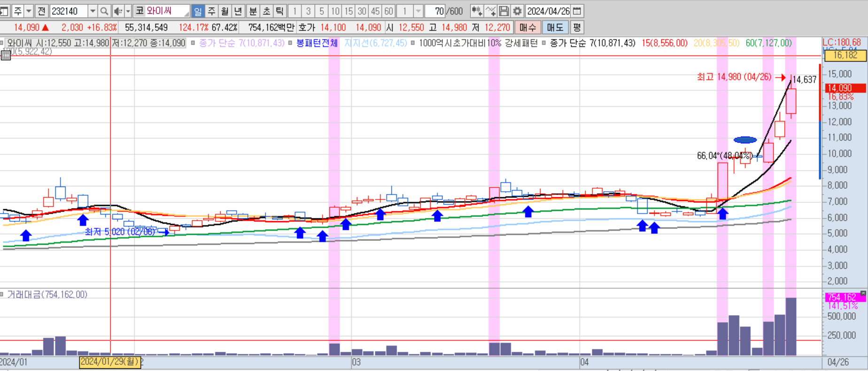Viewport: 868px width, 371px height.
Task: Click the bar count field showing 70
Action: [435, 11]
